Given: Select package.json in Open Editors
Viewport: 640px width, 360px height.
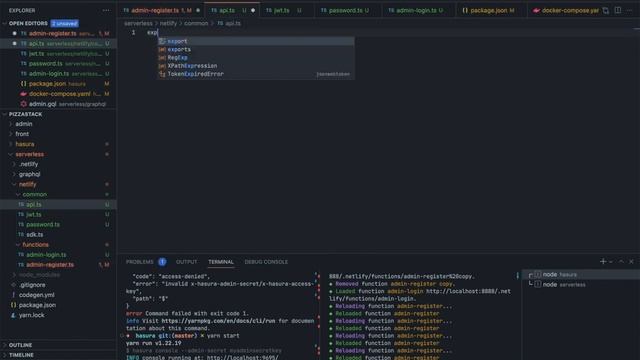Looking at the screenshot, I should tap(58, 84).
